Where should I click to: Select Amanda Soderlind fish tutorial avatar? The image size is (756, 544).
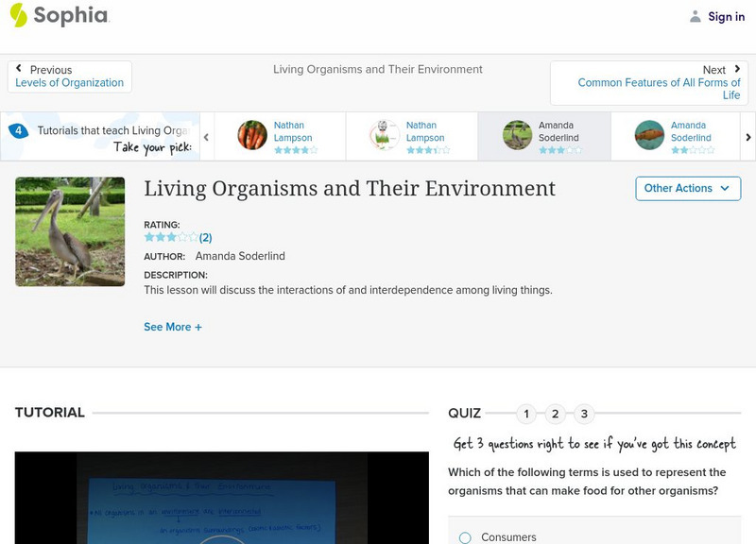tap(649, 135)
